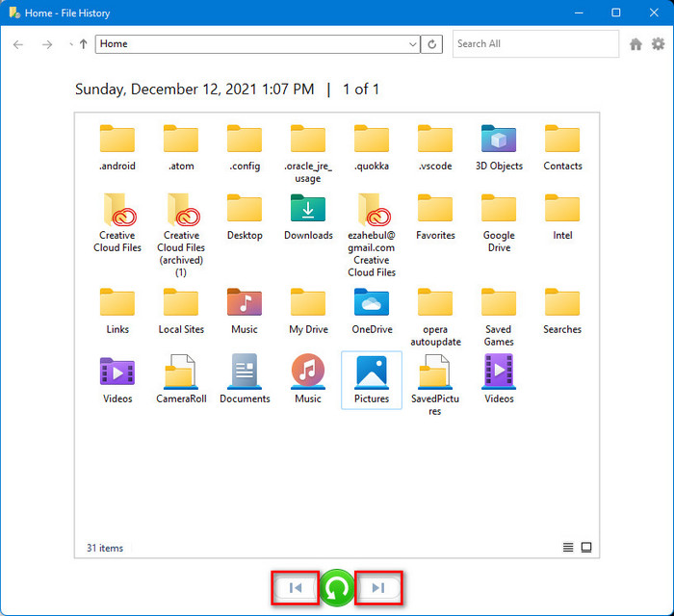This screenshot has height=616, width=674.
Task: Open the Local Sites folder
Action: pyautogui.click(x=181, y=311)
